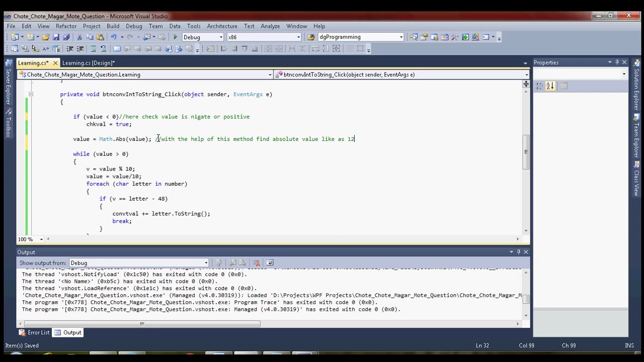Screen dimensions: 644x362
Task: Click the Open File folder icon
Action: (x=45, y=37)
